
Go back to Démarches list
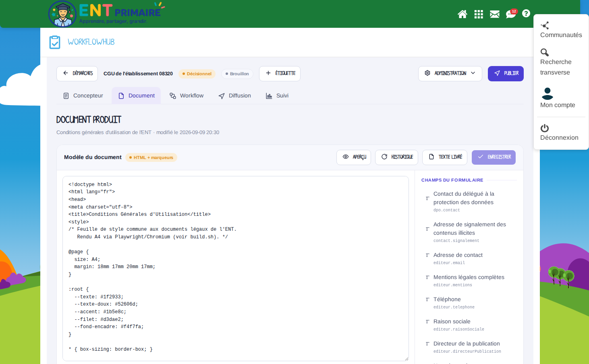(x=77, y=73)
